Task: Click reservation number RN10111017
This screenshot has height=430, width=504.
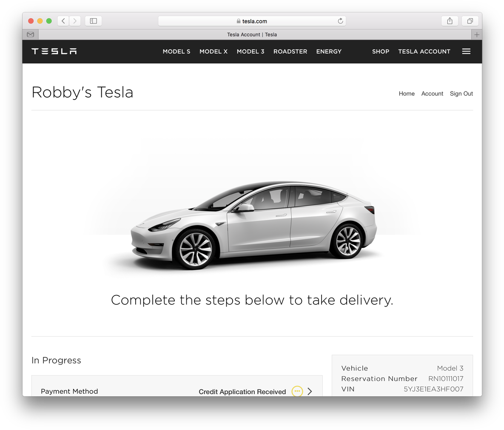Action: tap(446, 379)
